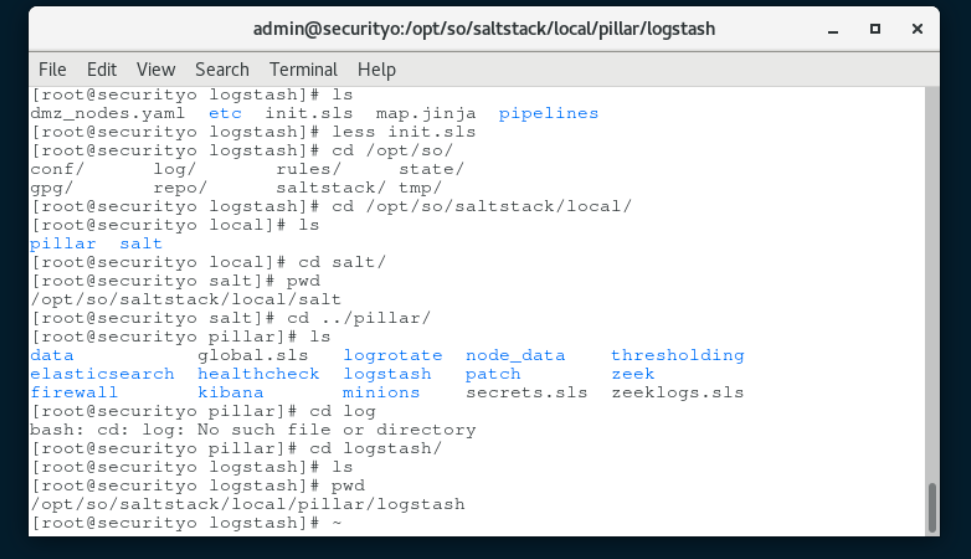Open the Edit menu
Screen dimensions: 971x559
[x=102, y=69]
